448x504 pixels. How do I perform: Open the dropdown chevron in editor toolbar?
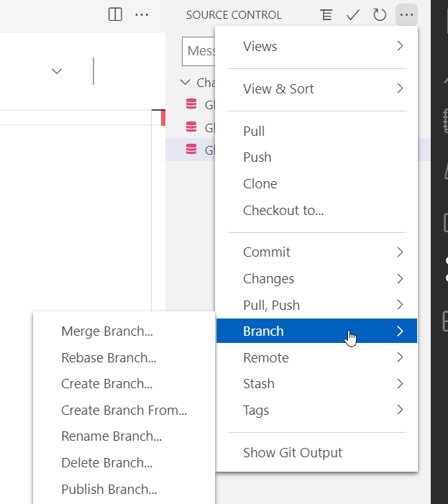pos(57,71)
